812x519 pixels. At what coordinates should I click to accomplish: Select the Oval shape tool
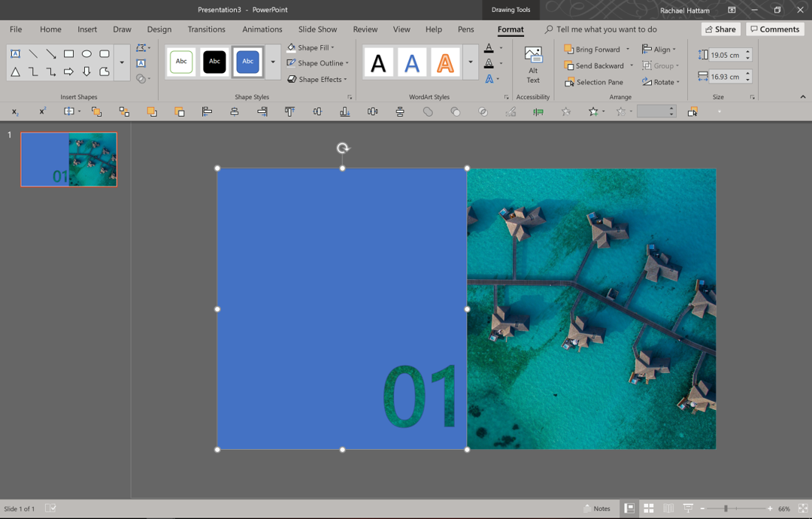86,54
